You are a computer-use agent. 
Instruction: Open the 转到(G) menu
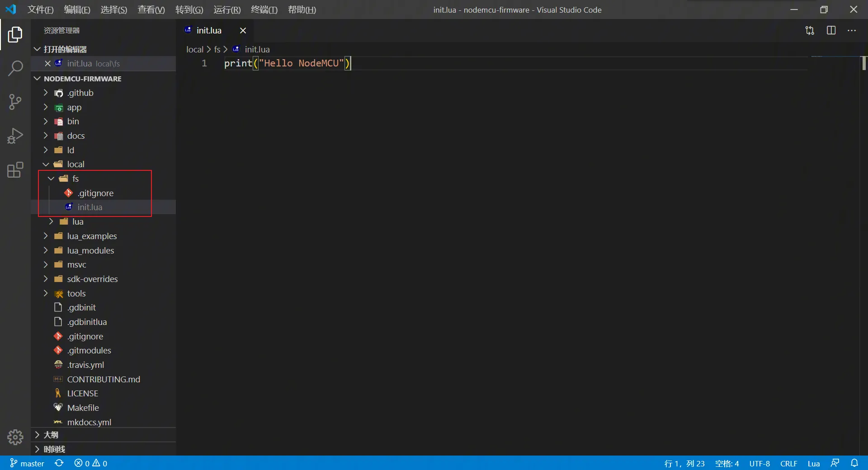(189, 9)
